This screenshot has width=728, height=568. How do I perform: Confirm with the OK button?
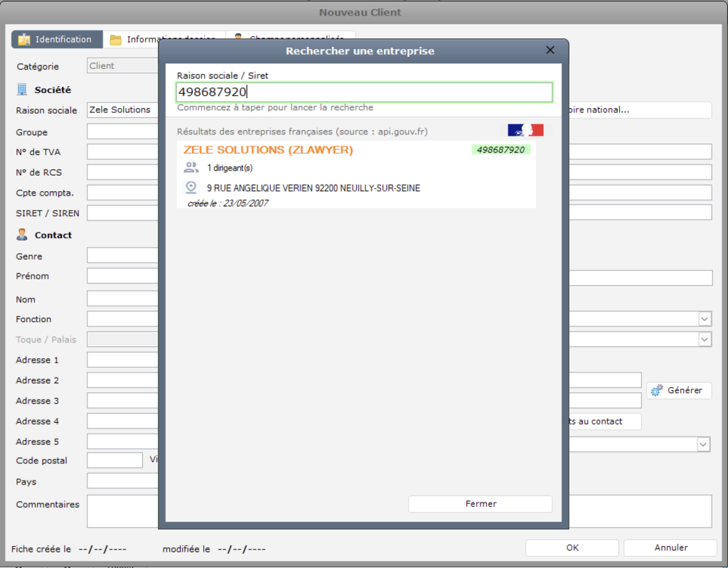click(572, 548)
